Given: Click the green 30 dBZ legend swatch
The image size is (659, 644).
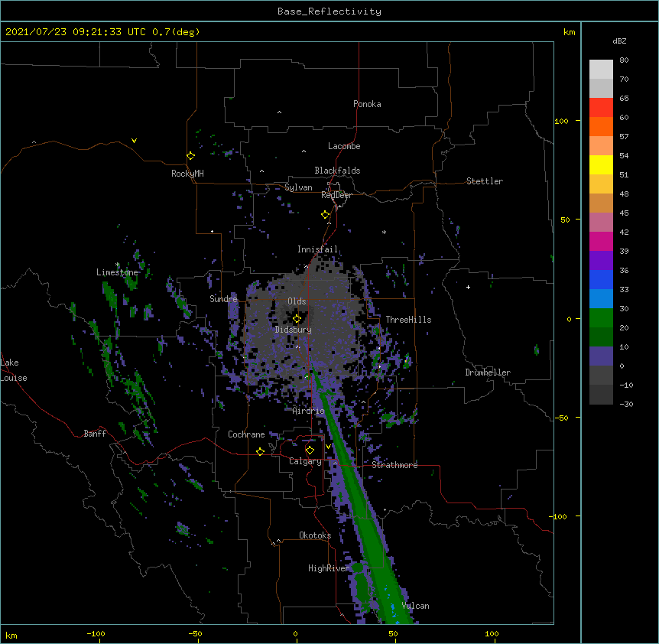Looking at the screenshot, I should (601, 318).
